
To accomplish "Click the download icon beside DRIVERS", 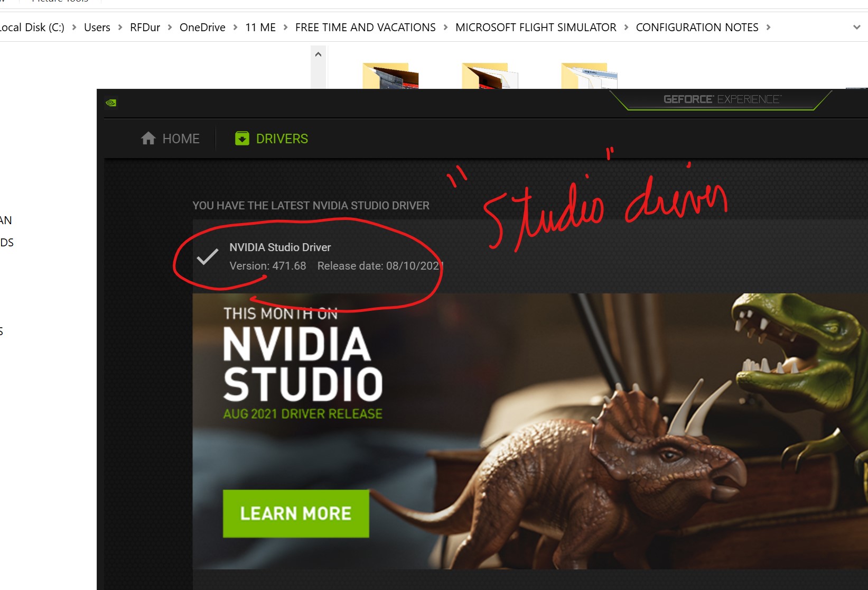I will [x=242, y=139].
